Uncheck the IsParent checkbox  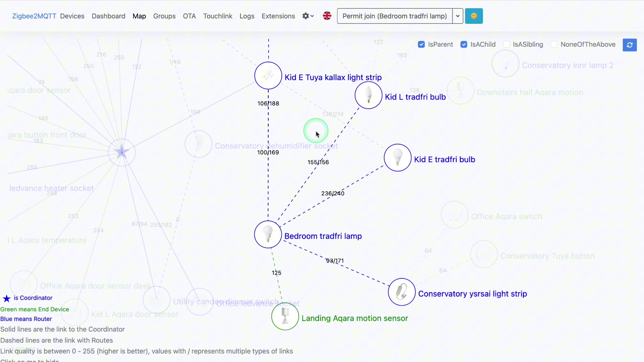(x=421, y=45)
